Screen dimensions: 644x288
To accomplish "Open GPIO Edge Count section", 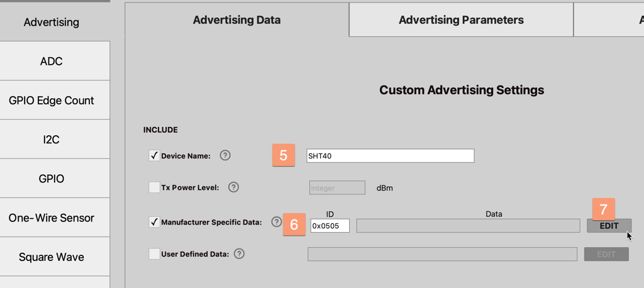I will tap(52, 101).
